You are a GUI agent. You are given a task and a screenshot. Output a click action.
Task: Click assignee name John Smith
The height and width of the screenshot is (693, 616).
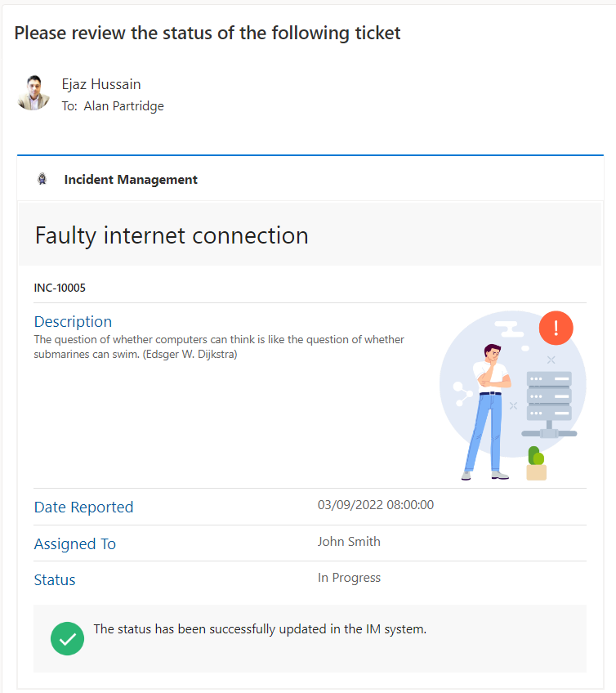[x=349, y=541]
